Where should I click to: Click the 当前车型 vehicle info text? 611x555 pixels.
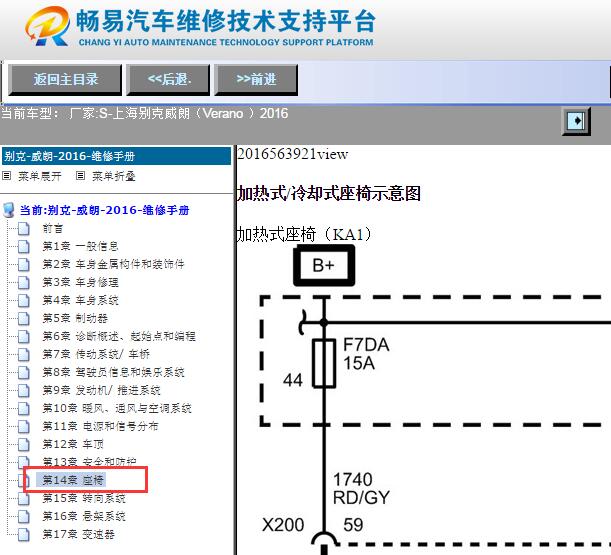(145, 113)
